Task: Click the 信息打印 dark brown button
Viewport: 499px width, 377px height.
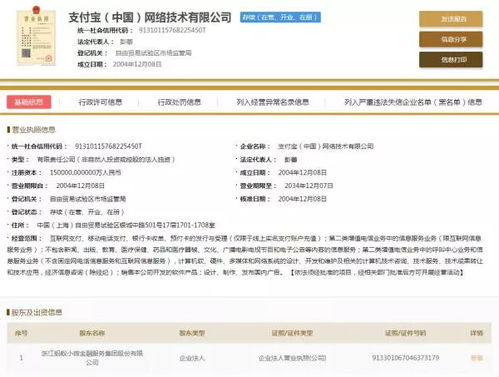Action: pos(451,60)
